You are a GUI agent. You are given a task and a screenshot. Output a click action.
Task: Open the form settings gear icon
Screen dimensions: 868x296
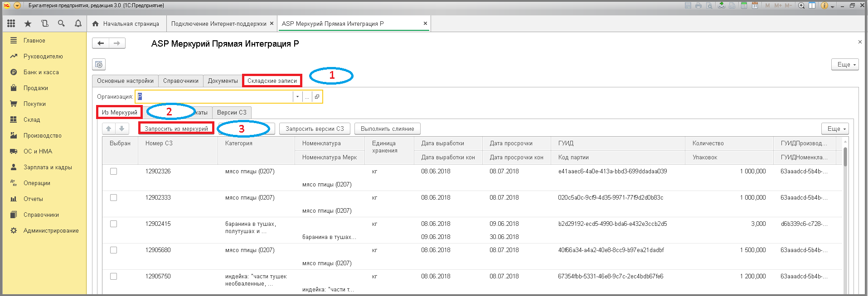coord(99,65)
